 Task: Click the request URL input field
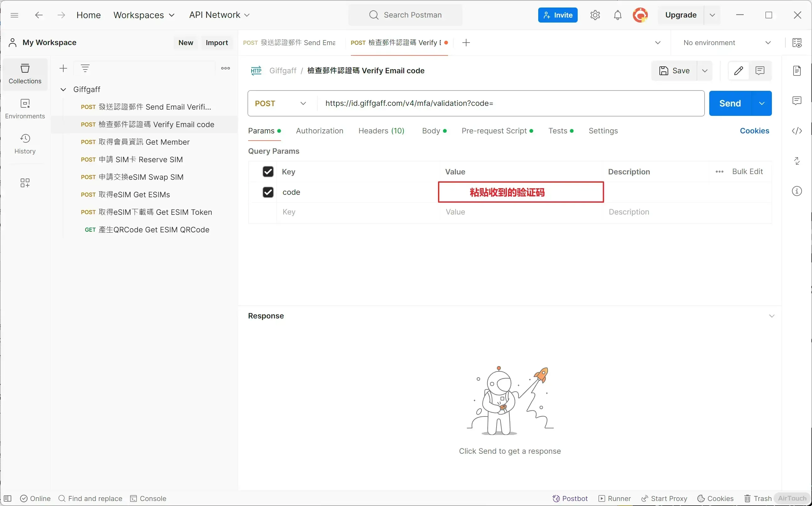coord(509,103)
